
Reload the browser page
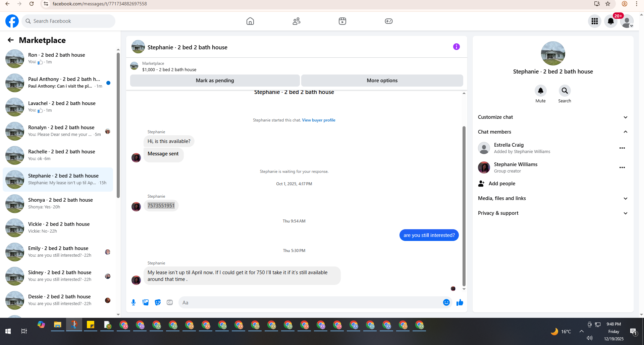32,4
